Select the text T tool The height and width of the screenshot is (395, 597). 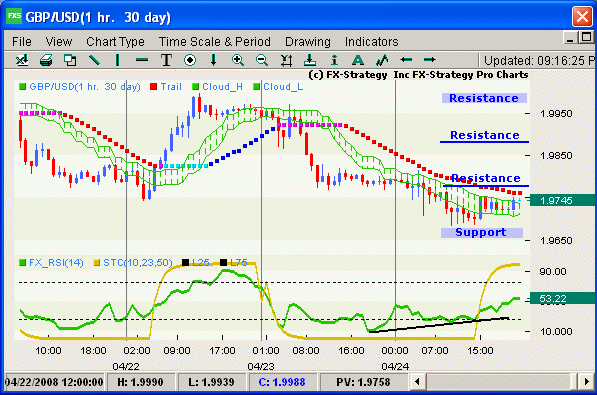pyautogui.click(x=166, y=60)
